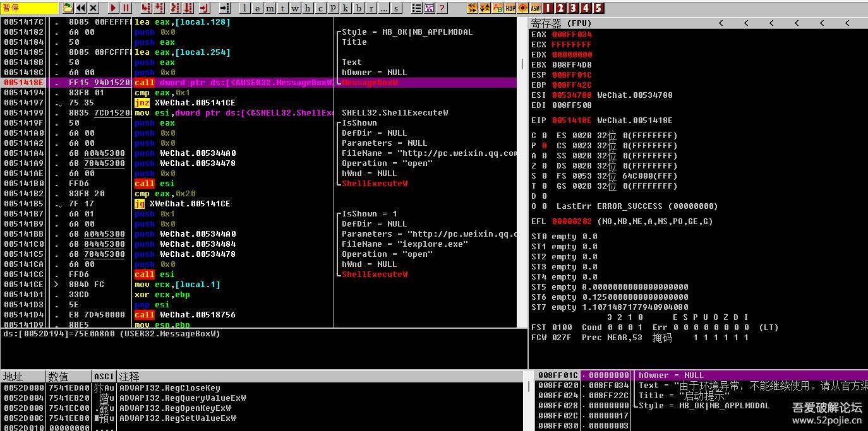
Task: Select the highlighted call to MessageBoxW at 0051418E
Action: pos(259,83)
